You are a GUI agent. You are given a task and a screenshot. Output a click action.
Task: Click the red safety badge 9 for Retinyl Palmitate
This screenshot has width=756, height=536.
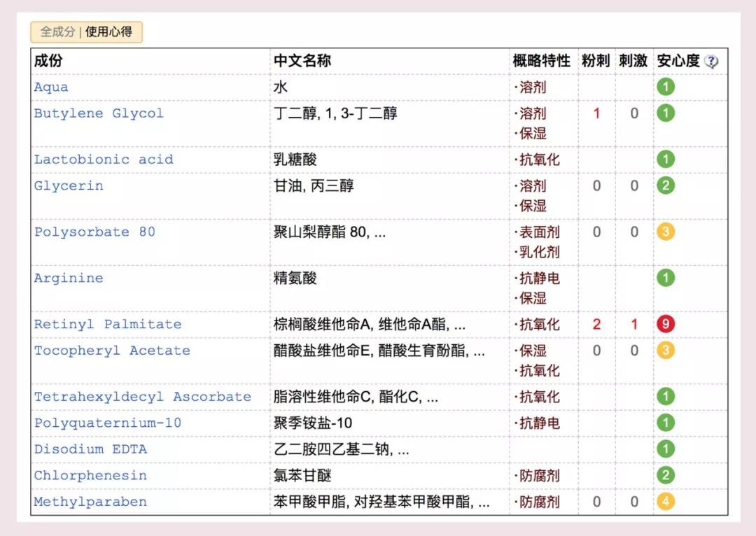tap(666, 324)
